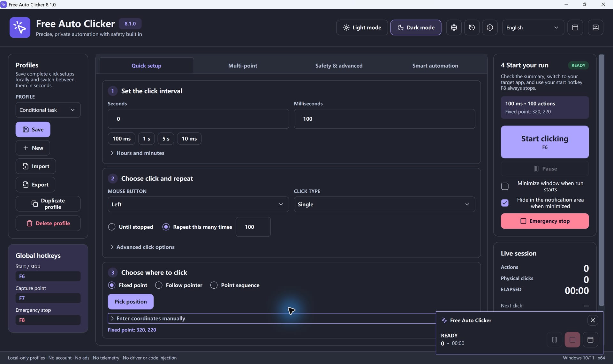Switch to Dark mode
This screenshot has width=613, height=364.
416,27
